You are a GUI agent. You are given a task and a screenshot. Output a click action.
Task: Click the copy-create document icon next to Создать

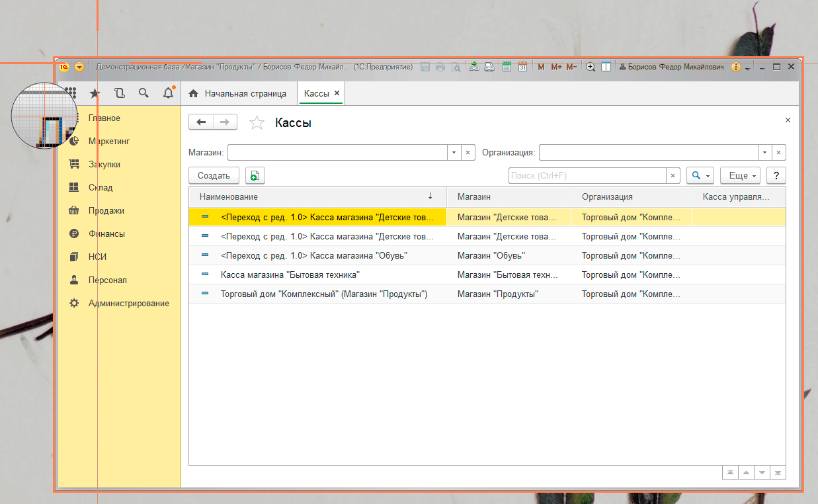pyautogui.click(x=255, y=175)
